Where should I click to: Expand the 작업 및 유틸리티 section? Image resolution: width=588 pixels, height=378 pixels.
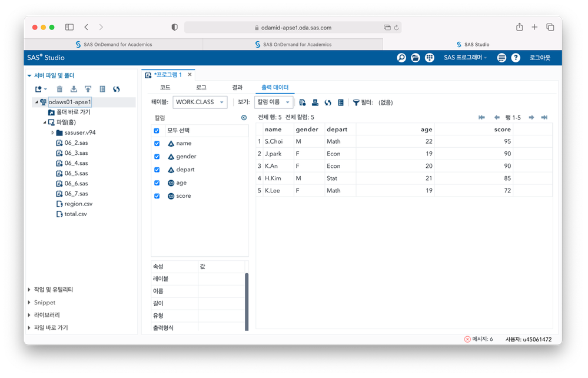point(29,290)
